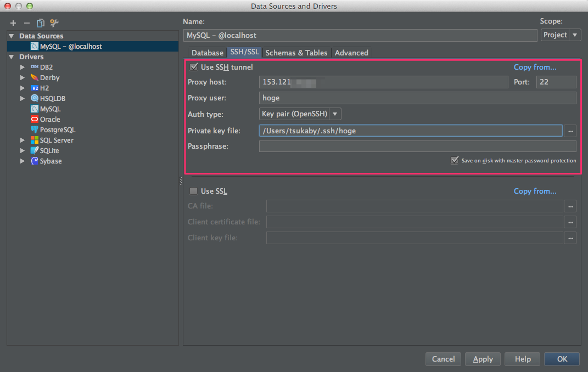Open the Schemas & Tables tab
588x372 pixels.
pos(296,53)
